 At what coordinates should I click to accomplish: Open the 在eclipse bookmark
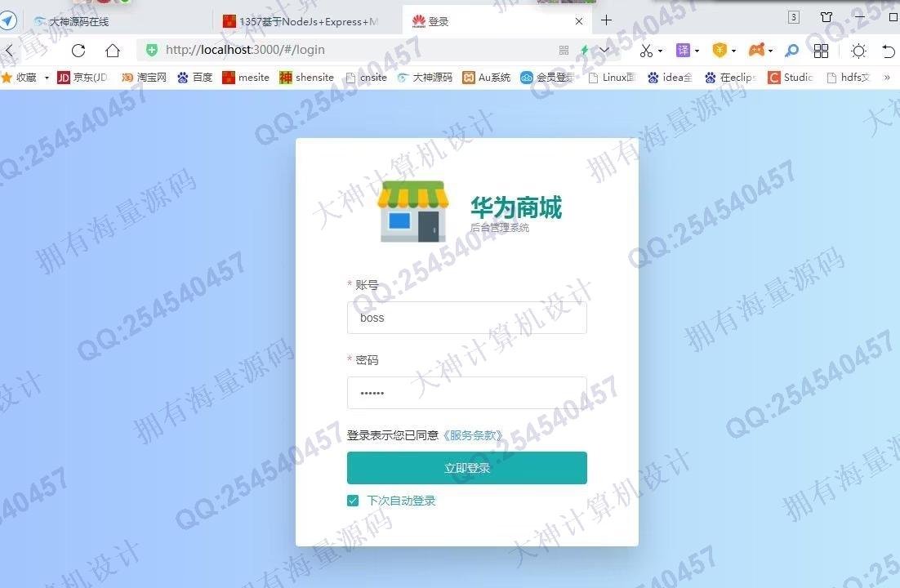(730, 78)
